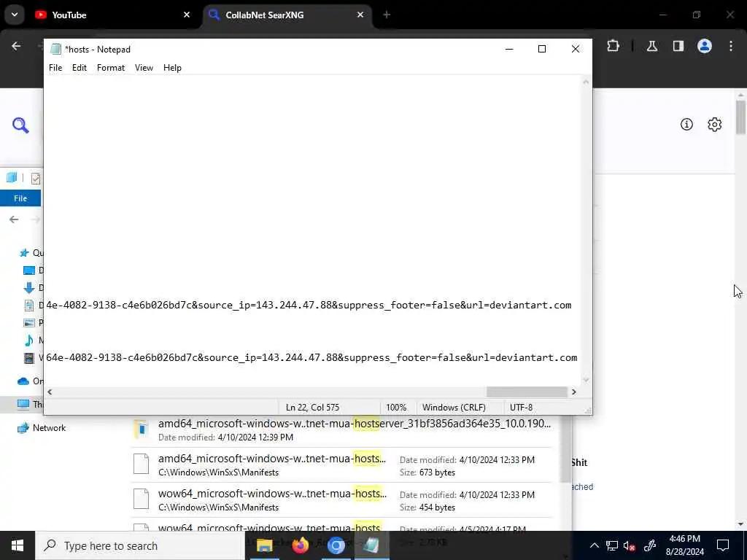Open Chromium browser from taskbar

(336, 545)
